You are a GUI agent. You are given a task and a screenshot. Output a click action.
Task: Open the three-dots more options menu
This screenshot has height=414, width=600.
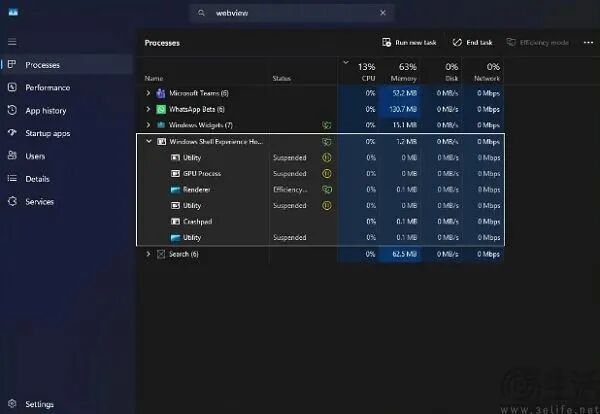pos(587,43)
